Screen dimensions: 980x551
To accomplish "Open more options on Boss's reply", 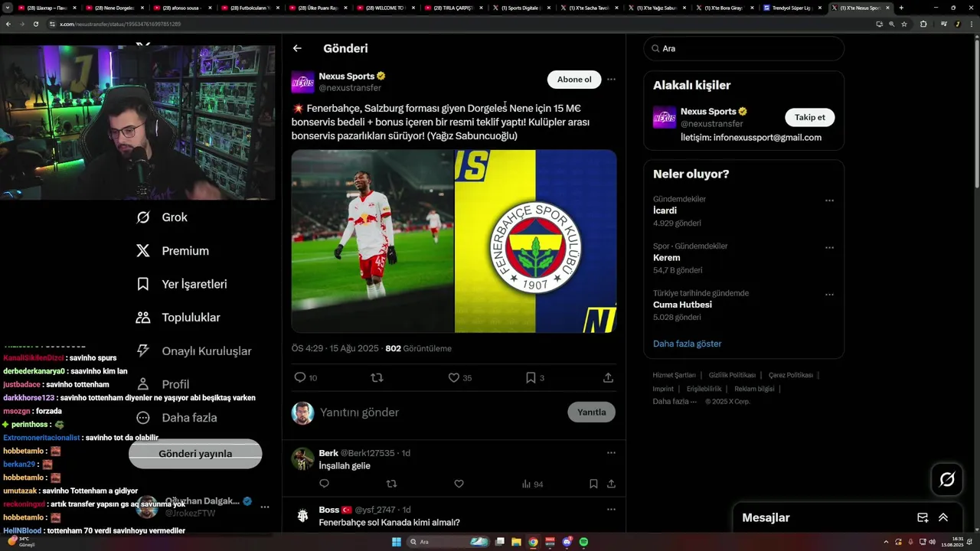I will pyautogui.click(x=611, y=509).
